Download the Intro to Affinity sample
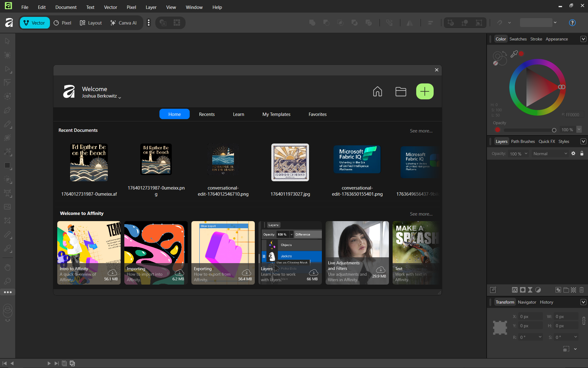588x368 pixels. pos(112,272)
